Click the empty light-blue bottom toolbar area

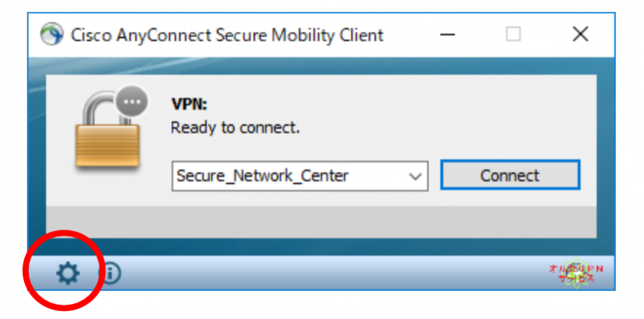point(328,273)
